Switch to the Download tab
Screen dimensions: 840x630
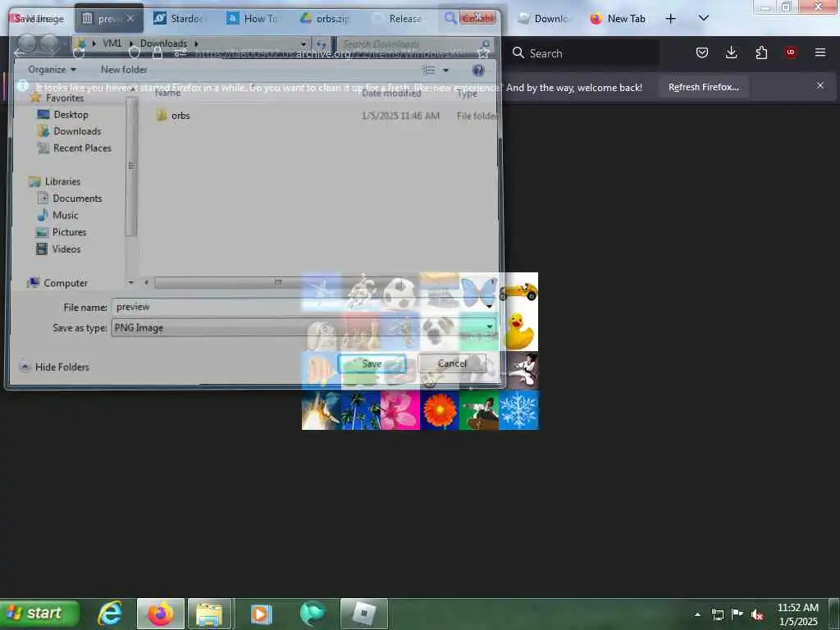(x=543, y=19)
